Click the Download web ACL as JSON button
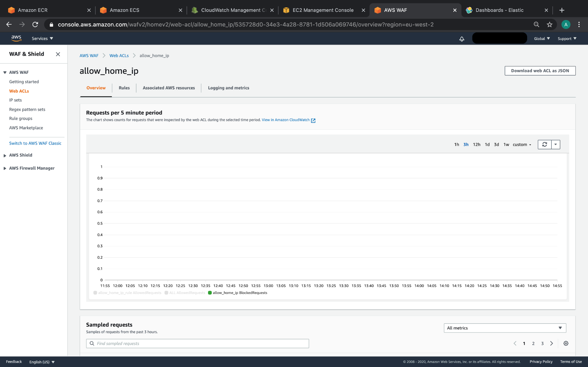588x367 pixels. click(x=540, y=70)
